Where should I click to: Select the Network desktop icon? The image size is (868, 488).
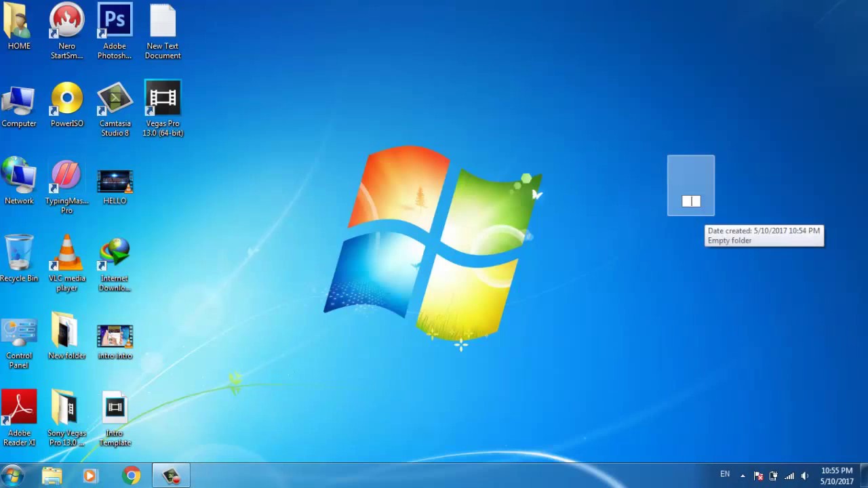[x=19, y=182]
